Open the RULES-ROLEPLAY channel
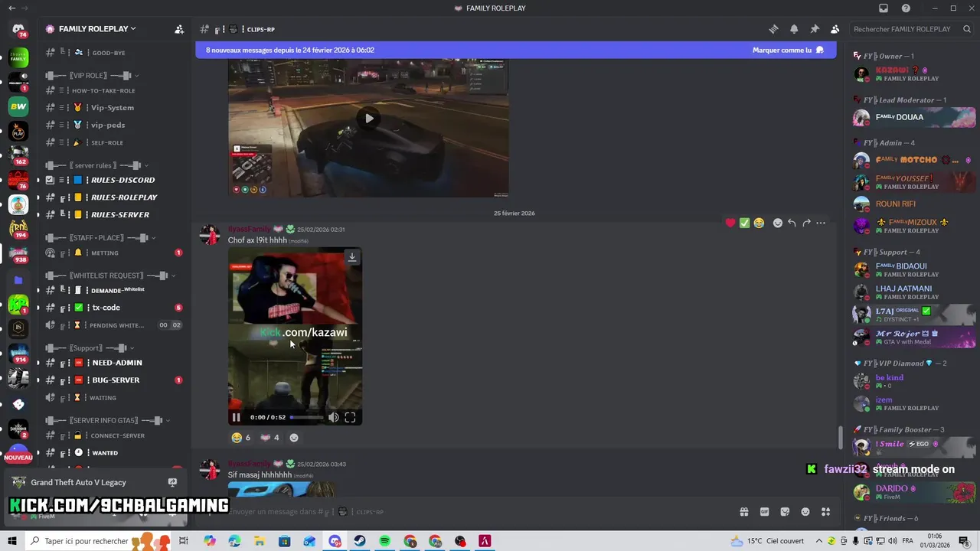Screen dimensions: 980x551 113,197
